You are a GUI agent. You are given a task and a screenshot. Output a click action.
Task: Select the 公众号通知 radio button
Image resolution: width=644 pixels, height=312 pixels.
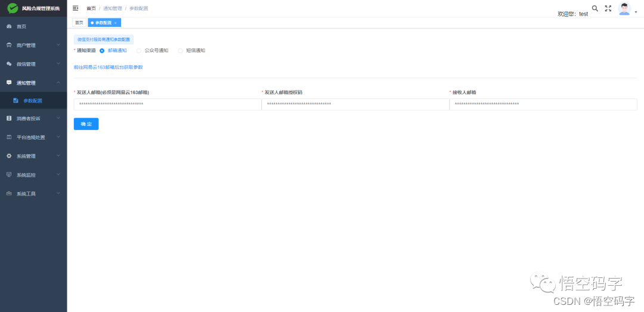[x=139, y=51]
